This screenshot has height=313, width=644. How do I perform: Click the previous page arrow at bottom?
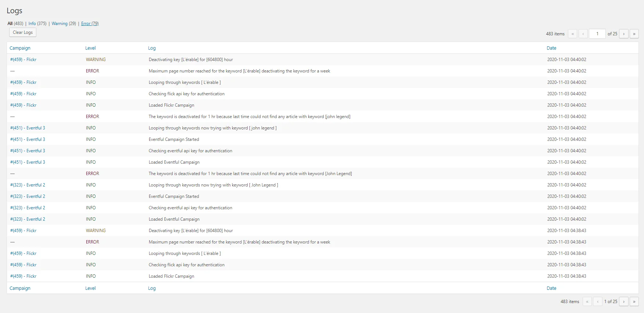597,301
